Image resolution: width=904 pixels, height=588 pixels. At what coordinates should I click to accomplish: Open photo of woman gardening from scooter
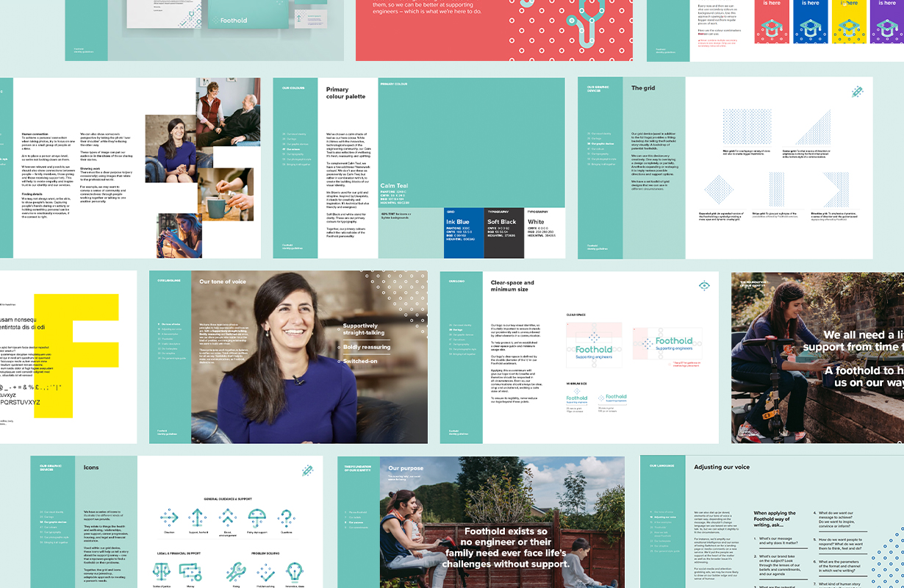click(817, 358)
